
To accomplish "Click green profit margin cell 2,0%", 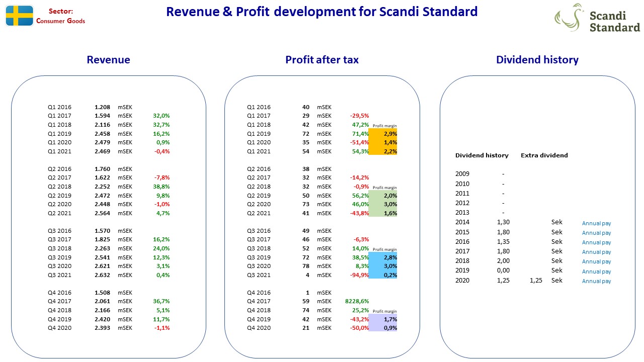I will pos(383,196).
